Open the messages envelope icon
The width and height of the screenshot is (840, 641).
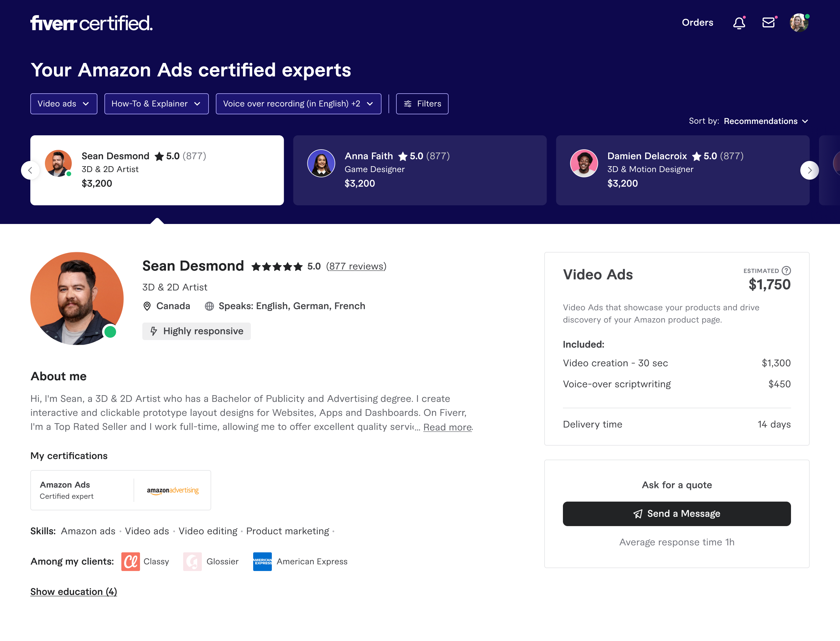pos(768,22)
